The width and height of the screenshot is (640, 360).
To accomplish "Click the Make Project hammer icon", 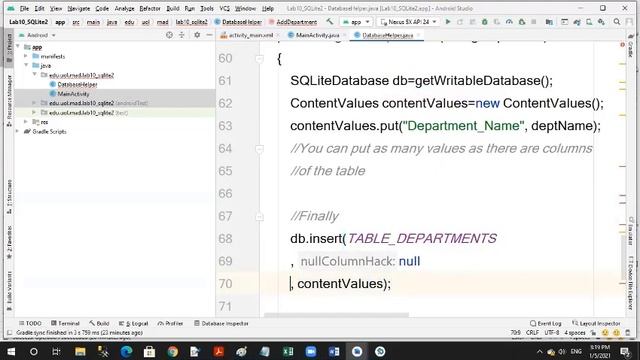I will coord(330,22).
